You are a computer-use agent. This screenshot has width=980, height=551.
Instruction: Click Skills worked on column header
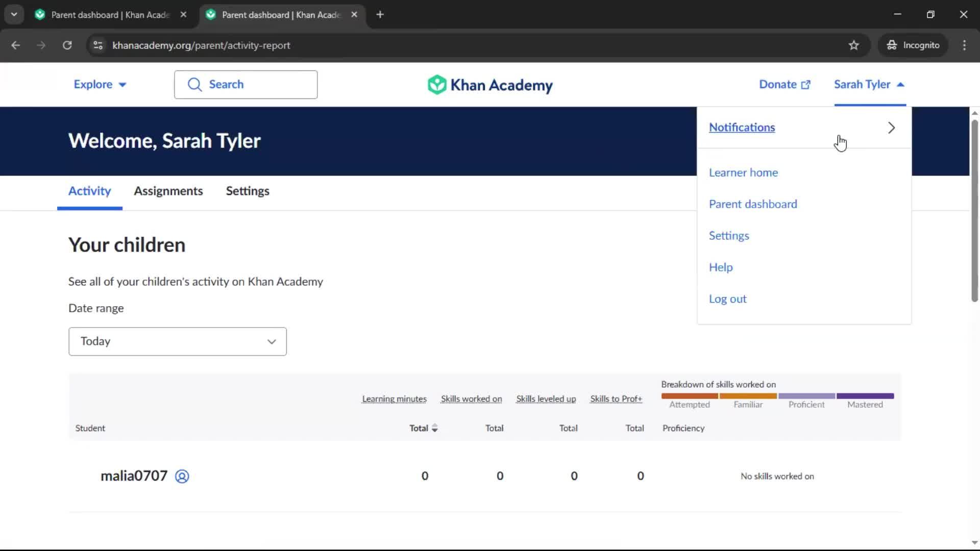(471, 399)
